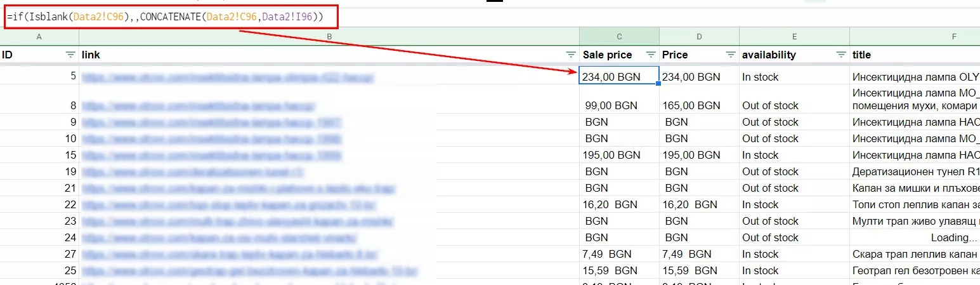
Task: Select the 'Loading...' title cell for ID 24
Action: click(915, 237)
